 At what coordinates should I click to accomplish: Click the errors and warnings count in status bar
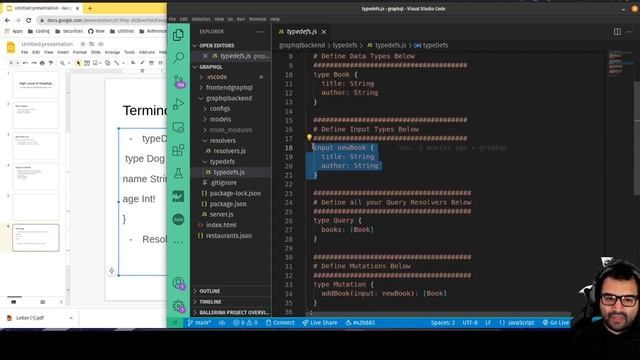point(245,322)
